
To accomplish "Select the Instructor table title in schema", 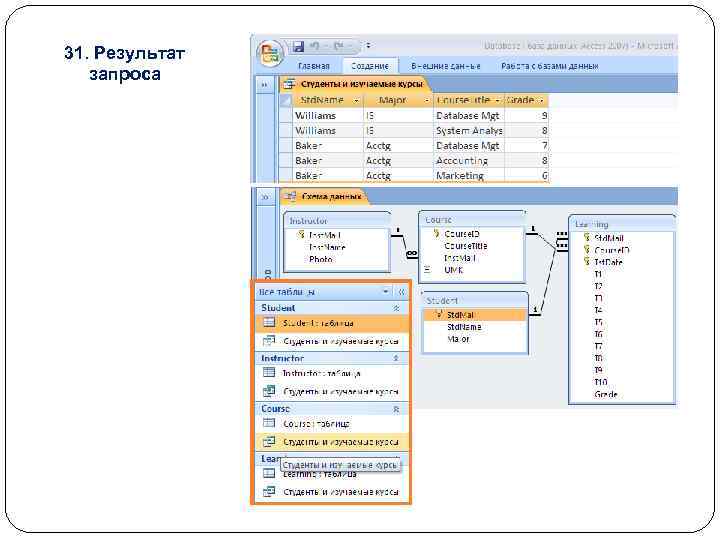I will point(309,221).
